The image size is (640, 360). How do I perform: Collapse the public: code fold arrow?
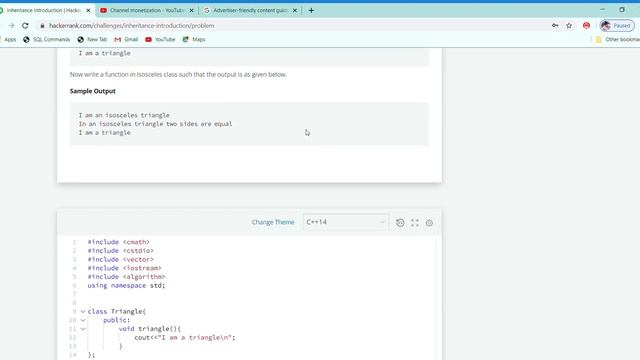(83, 320)
